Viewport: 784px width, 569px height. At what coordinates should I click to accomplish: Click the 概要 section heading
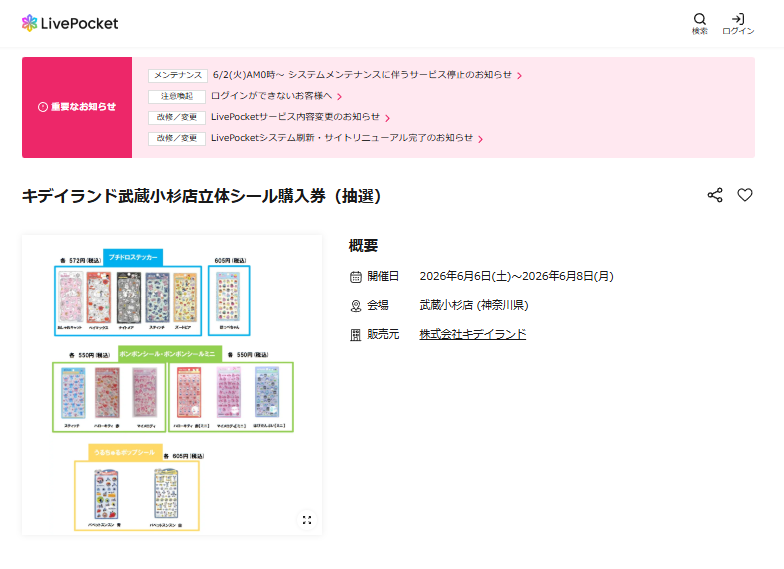pyautogui.click(x=364, y=246)
